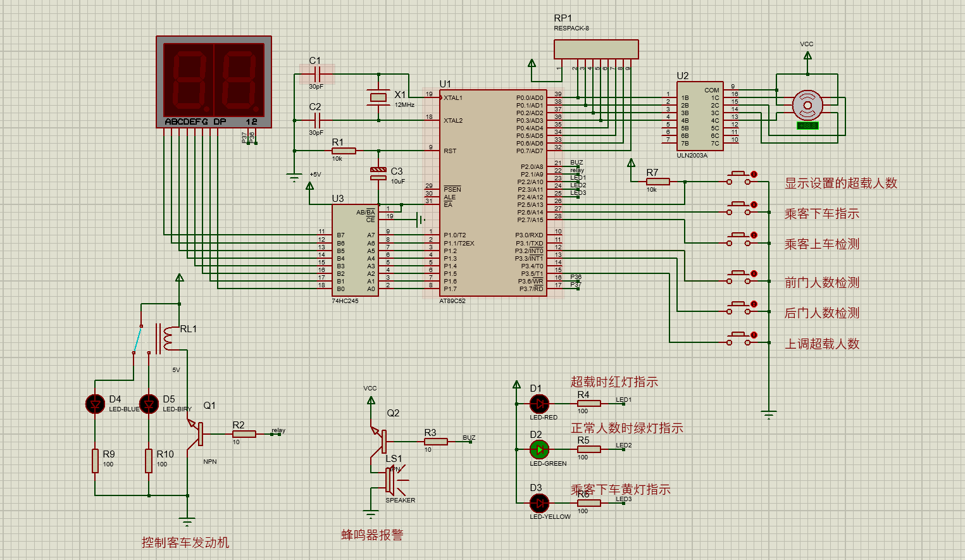Click the power arrow left of RP1
Viewport: 965px width, 560px height.
532,63
